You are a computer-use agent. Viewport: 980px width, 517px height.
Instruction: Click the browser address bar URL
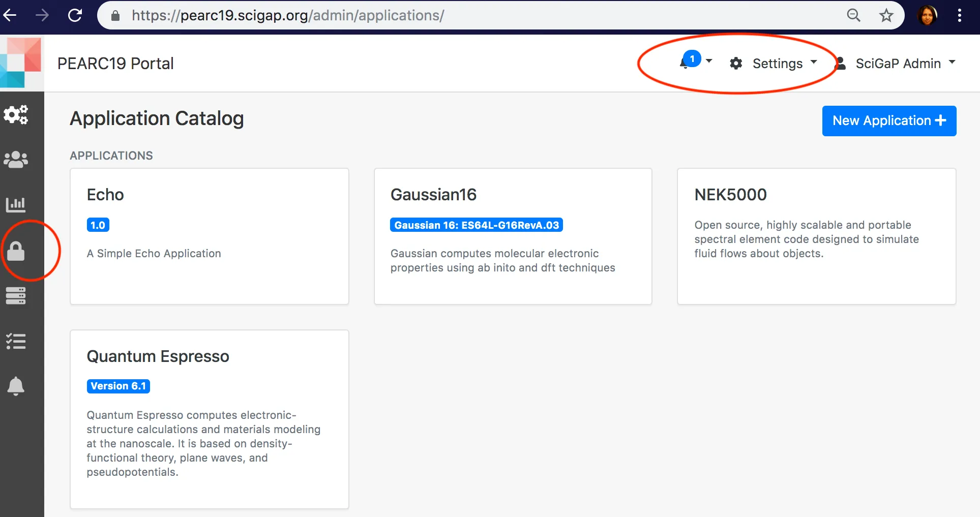288,15
